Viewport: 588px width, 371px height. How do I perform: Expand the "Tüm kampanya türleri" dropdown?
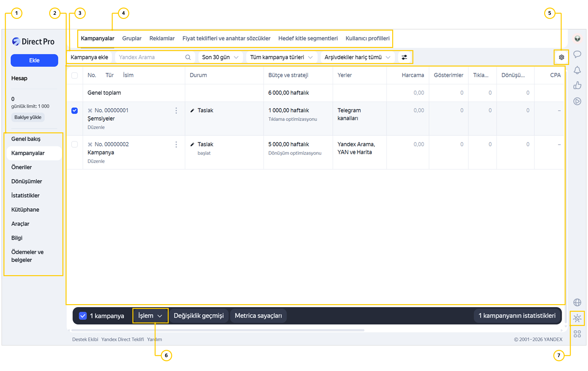click(x=281, y=57)
